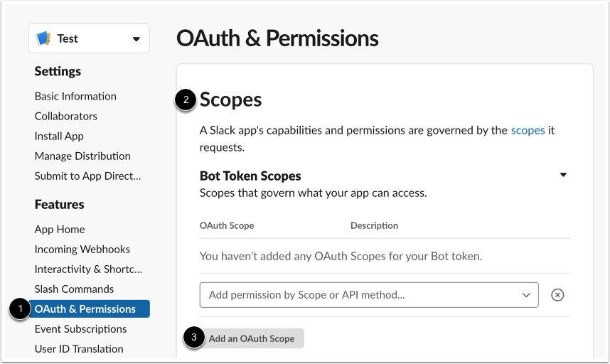Click the Description column header
The height and width of the screenshot is (364, 610).
tap(374, 225)
